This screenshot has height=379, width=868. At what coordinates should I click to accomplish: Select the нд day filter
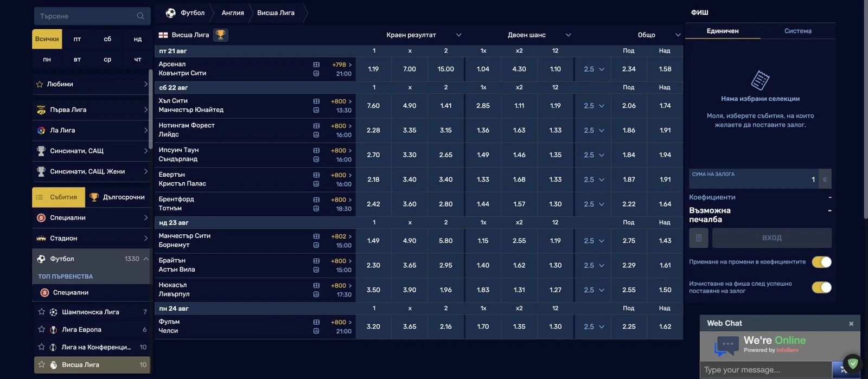coord(138,39)
